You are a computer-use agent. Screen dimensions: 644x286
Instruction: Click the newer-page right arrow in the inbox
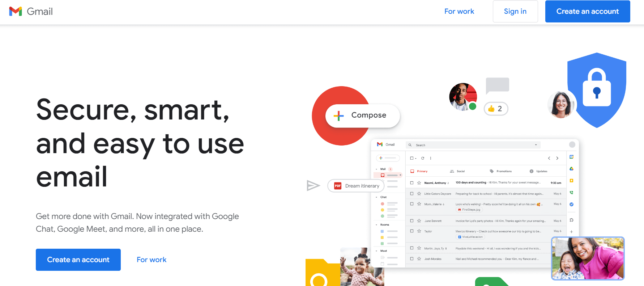pos(557,158)
